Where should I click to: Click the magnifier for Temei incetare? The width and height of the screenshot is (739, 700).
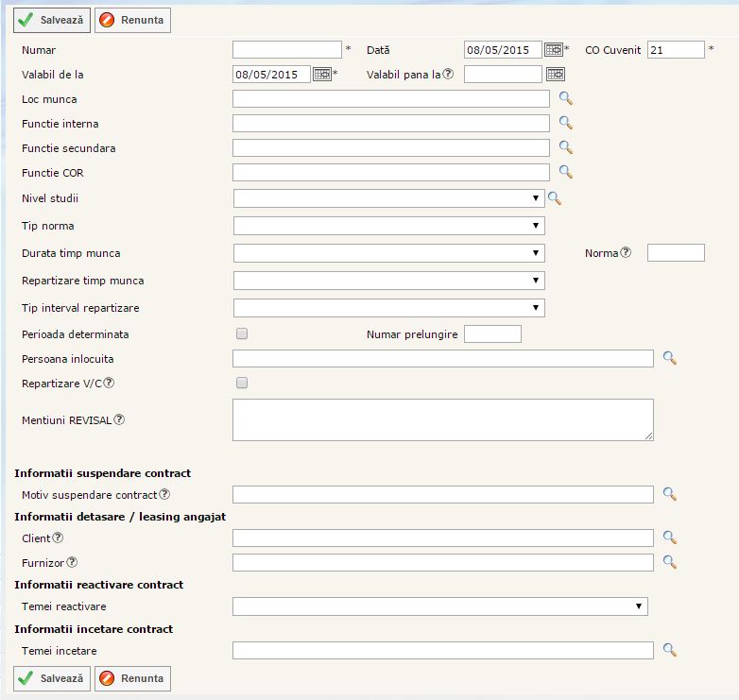tap(670, 650)
